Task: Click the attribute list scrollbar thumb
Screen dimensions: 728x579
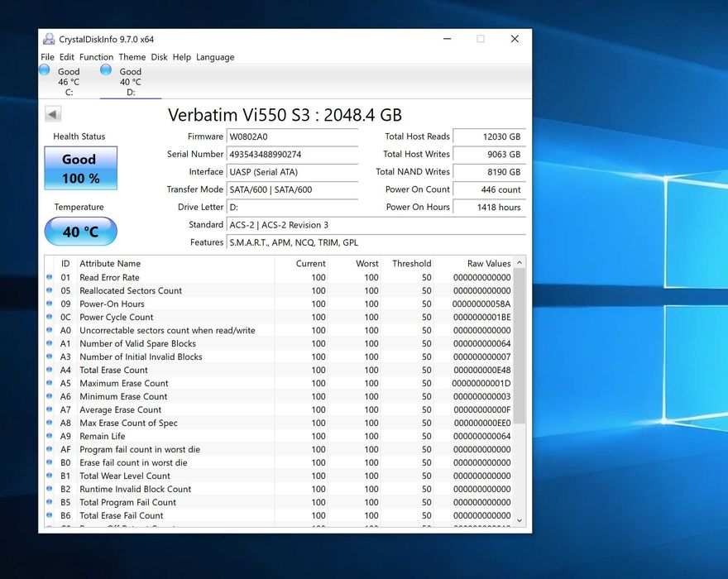Action: pyautogui.click(x=520, y=347)
